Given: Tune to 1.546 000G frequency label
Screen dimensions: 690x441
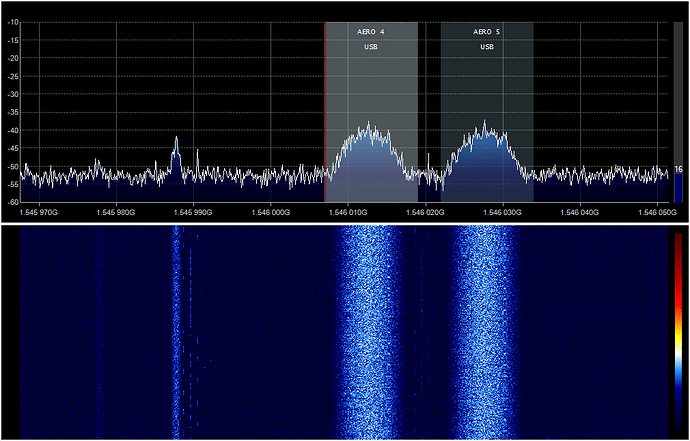Looking at the screenshot, I should (x=271, y=212).
